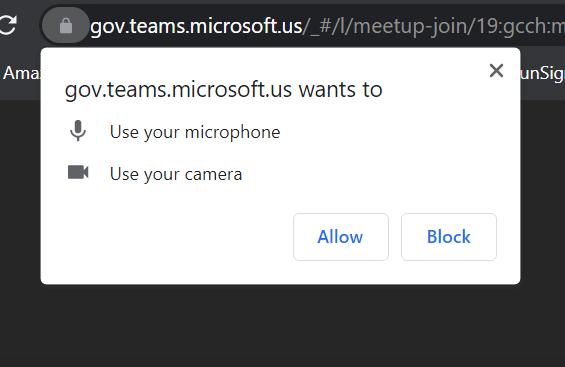Viewport: 565px width, 367px height.
Task: Click the 'wants to' words in dialog title
Action: click(x=341, y=89)
